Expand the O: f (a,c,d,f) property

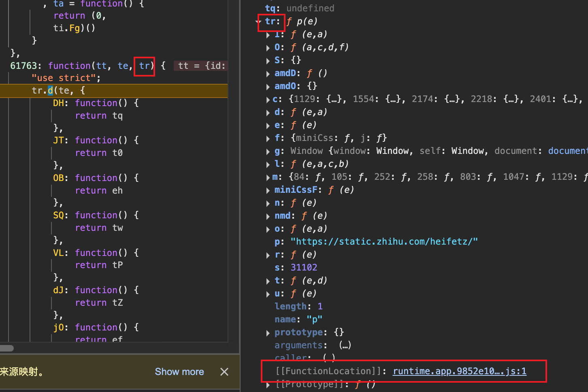(268, 48)
